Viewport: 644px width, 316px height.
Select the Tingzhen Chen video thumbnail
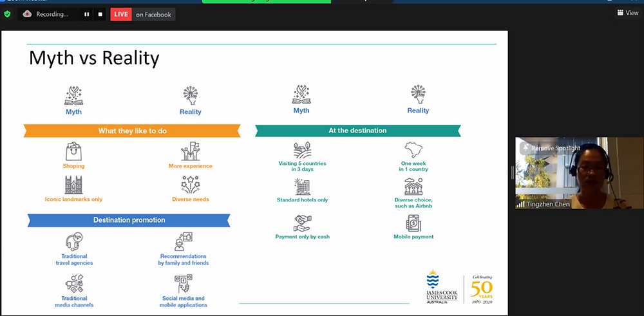[x=580, y=172]
